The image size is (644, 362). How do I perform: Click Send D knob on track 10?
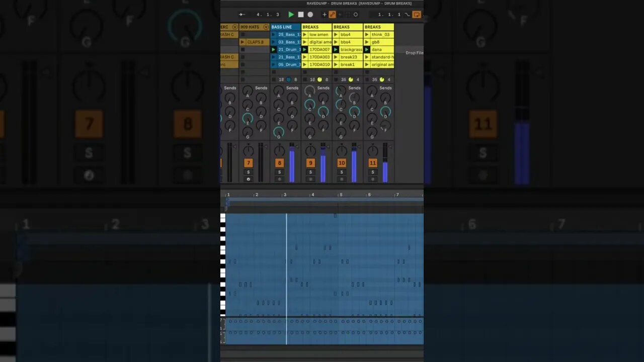(x=354, y=112)
